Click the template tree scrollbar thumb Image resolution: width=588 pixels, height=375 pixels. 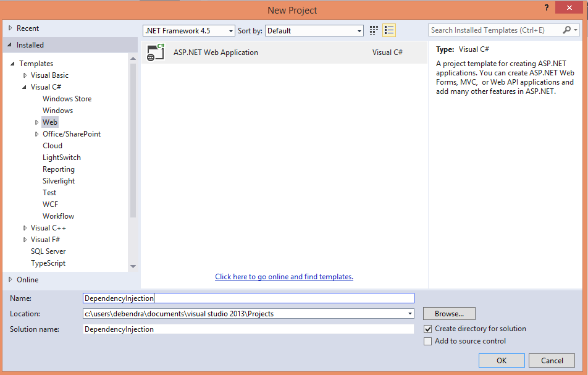133,141
